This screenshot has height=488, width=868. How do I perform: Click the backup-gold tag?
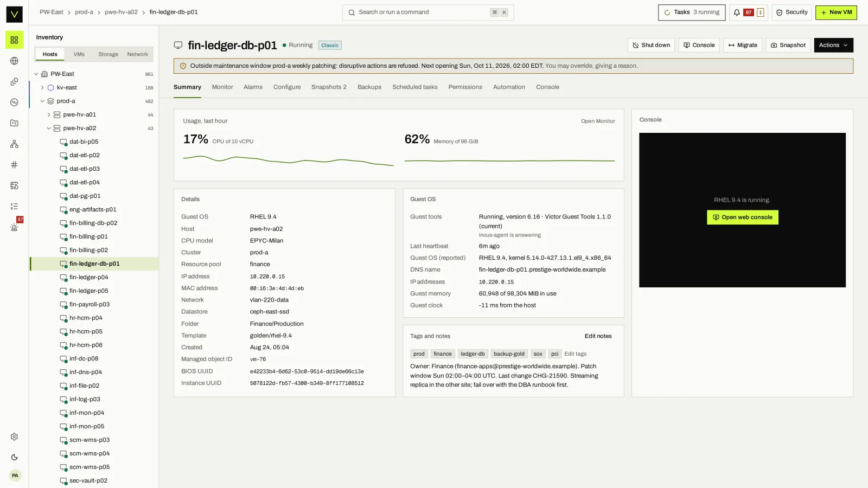[x=509, y=354]
